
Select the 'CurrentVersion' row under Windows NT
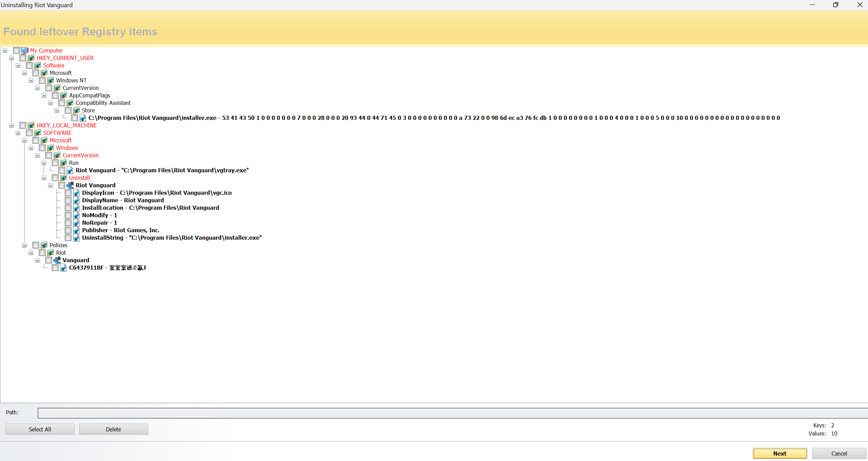[80, 88]
